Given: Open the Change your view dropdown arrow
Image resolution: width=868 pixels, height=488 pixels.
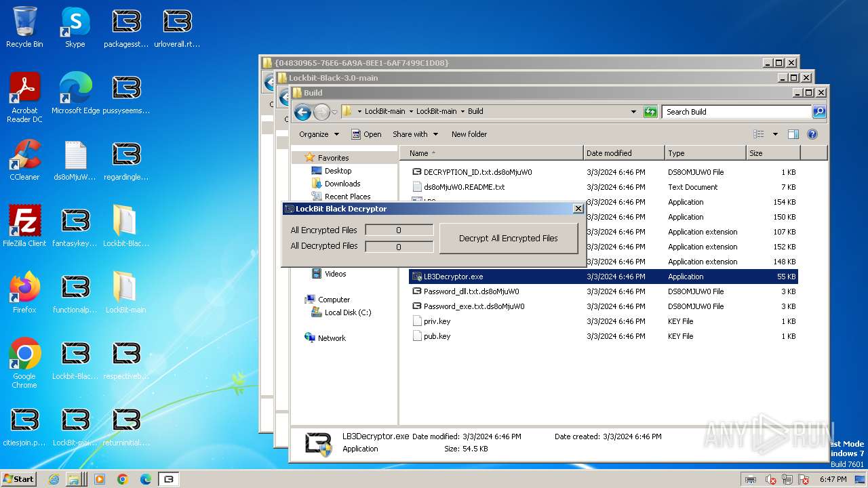Looking at the screenshot, I should [775, 134].
